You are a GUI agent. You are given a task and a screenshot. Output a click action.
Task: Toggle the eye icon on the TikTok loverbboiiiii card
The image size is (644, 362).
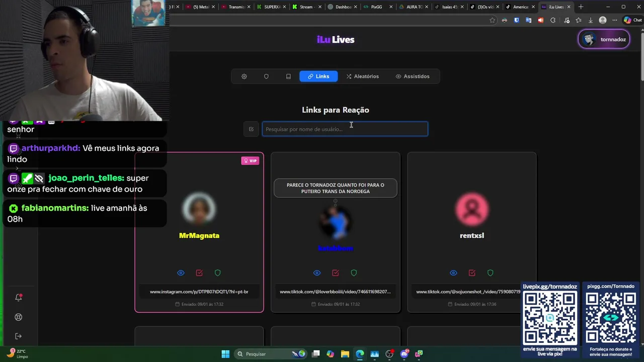[317, 273]
